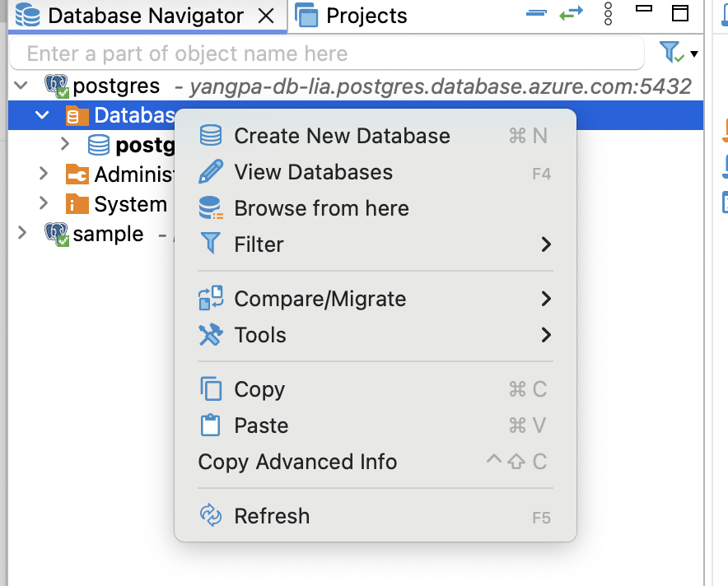Click the Projects tab icon
Viewport: 728px width, 586px height.
point(306,15)
